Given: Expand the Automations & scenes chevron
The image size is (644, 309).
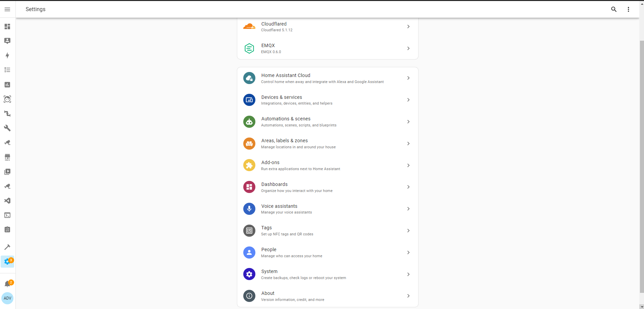Looking at the screenshot, I should (x=408, y=122).
